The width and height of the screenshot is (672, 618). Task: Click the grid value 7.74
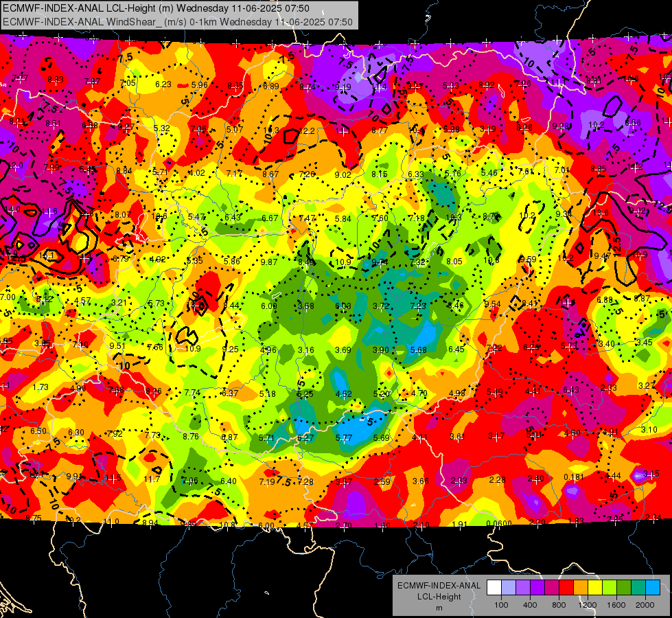192,392
